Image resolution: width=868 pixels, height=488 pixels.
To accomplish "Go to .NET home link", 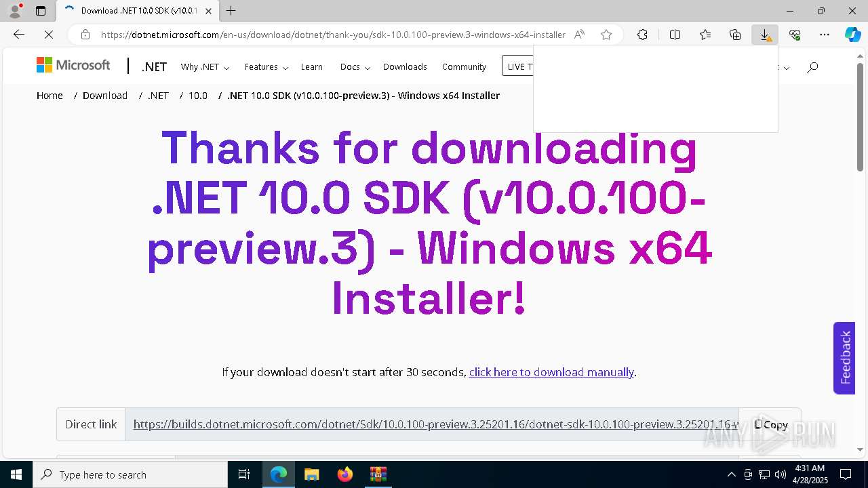I will [154, 66].
